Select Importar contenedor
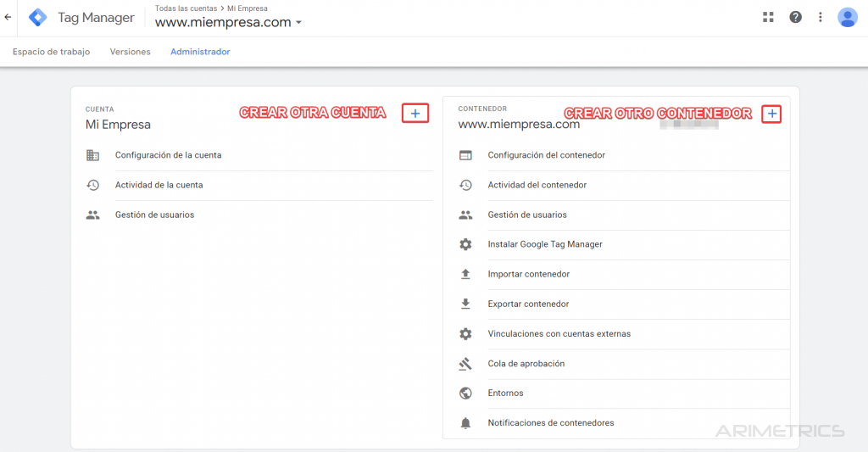The image size is (868, 452). pos(529,274)
